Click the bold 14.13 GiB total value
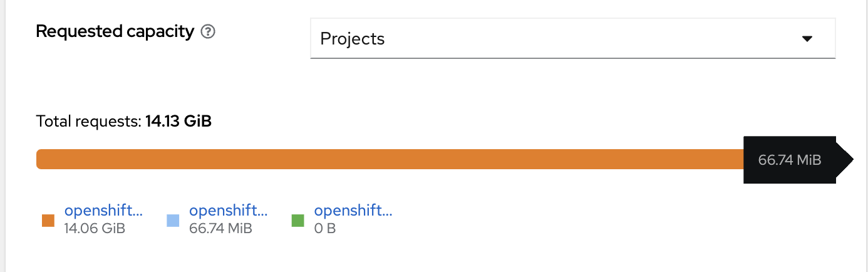 point(178,121)
